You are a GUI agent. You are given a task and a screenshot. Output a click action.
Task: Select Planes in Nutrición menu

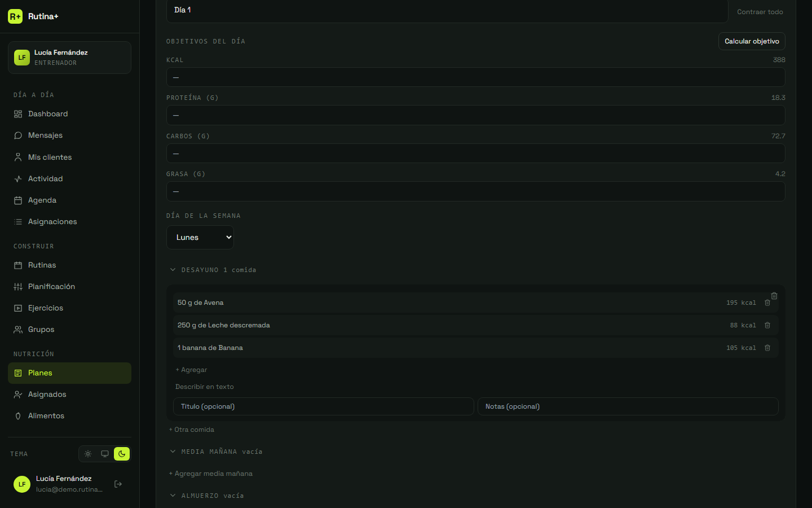69,373
